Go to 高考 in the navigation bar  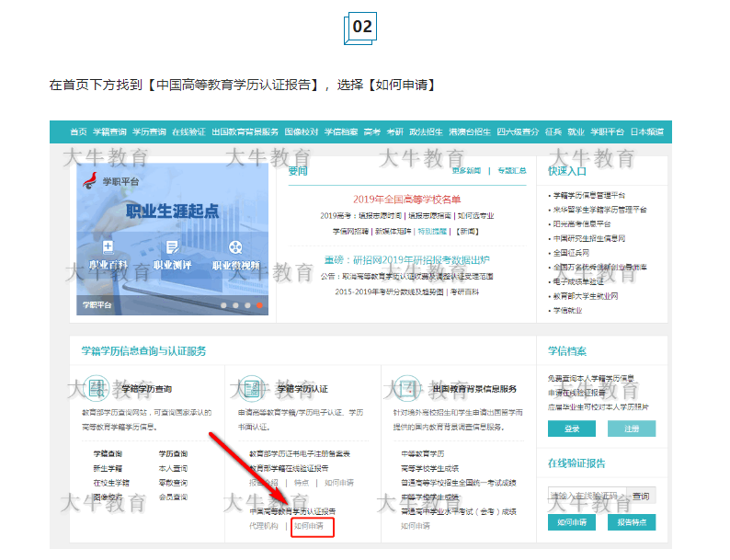(x=372, y=131)
